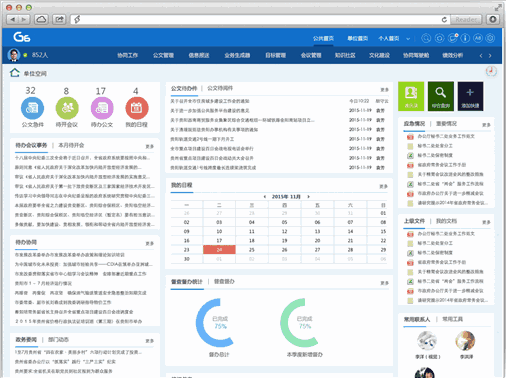Open the dark green 综合查询 search tile
The height and width of the screenshot is (378, 506).
point(441,96)
